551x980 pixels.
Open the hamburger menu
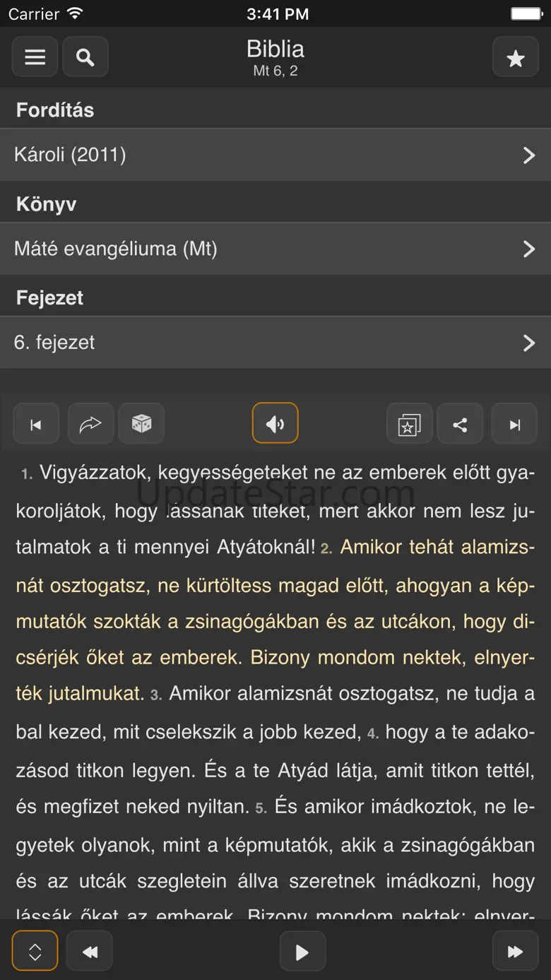coord(35,57)
